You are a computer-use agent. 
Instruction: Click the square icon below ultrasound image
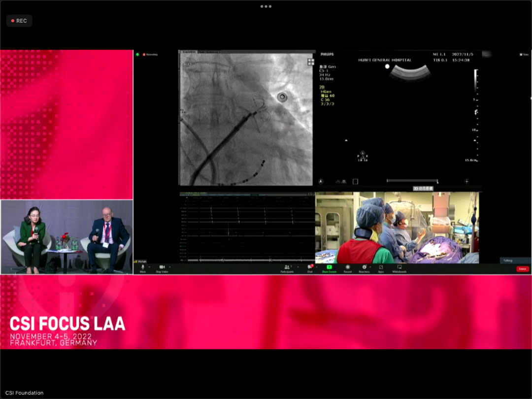pos(355,181)
